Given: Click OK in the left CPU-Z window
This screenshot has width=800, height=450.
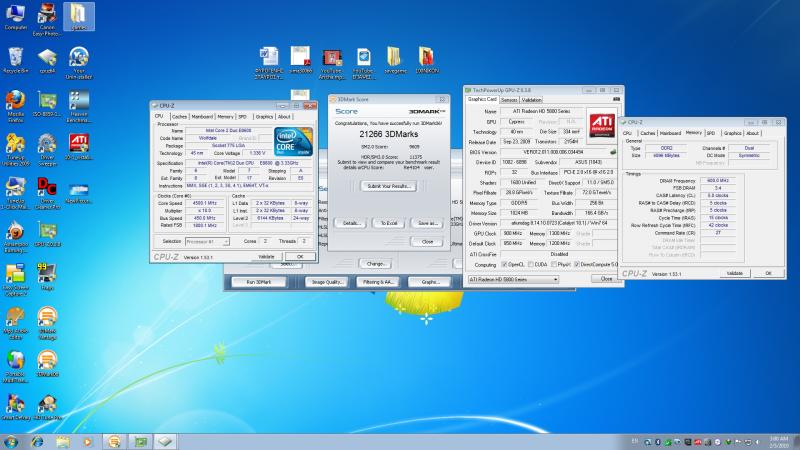Looking at the screenshot, I should [300, 257].
